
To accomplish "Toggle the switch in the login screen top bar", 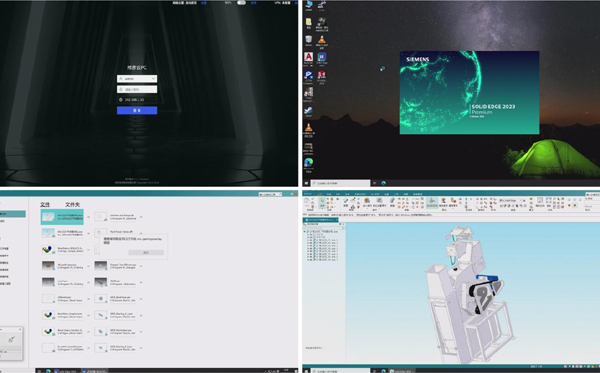I will tap(241, 3).
